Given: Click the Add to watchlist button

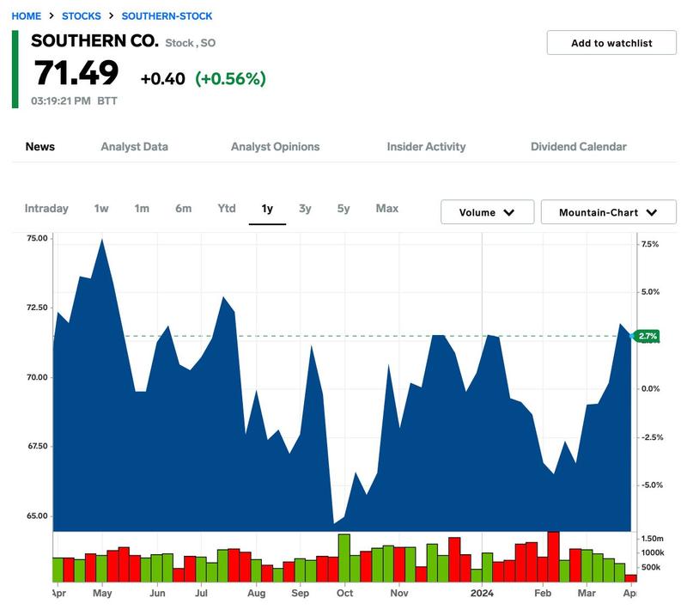Looking at the screenshot, I should click(611, 43).
